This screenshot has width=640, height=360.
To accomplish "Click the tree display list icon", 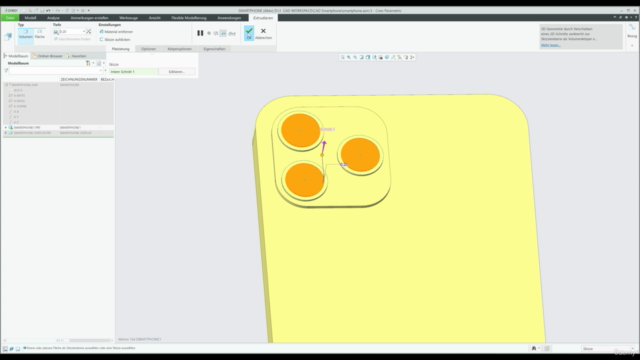I will (99, 63).
